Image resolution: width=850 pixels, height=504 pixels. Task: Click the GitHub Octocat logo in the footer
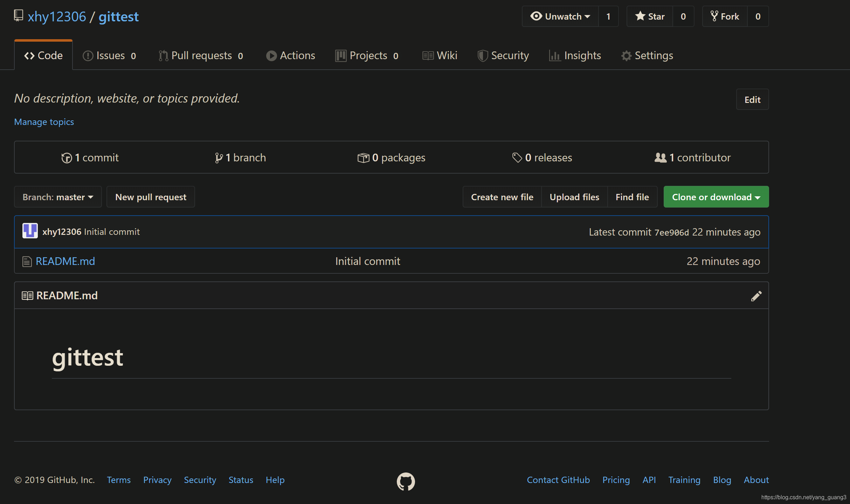point(406,482)
